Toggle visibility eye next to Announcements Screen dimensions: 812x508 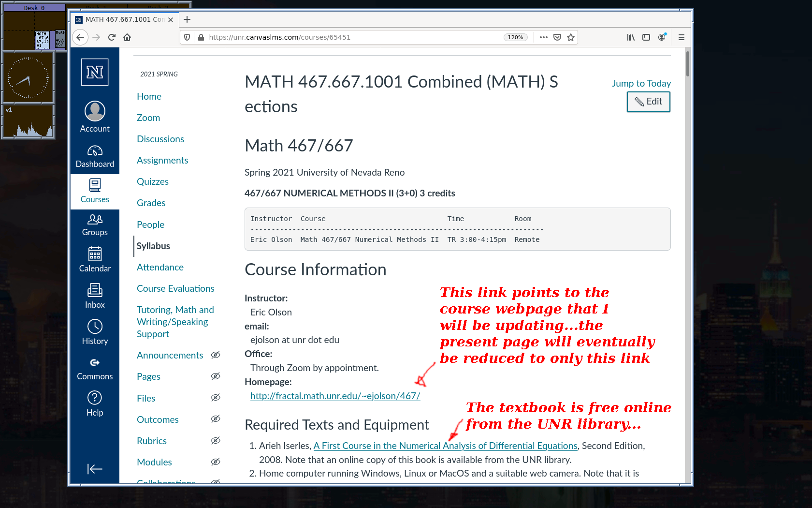click(216, 355)
